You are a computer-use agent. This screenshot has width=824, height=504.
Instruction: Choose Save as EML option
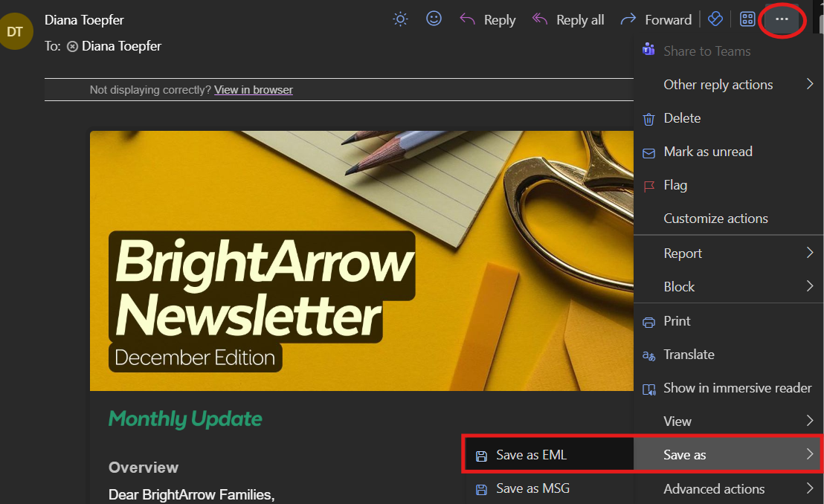click(x=549, y=455)
